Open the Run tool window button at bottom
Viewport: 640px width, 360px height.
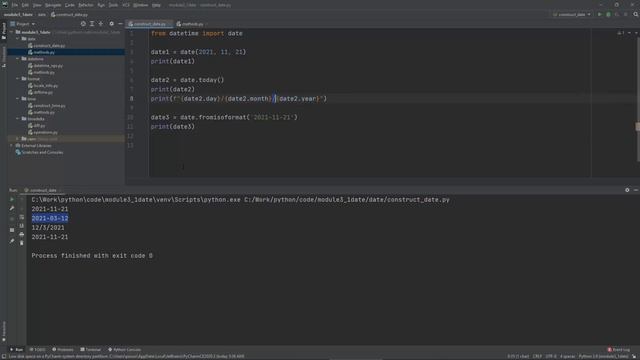pos(16,350)
